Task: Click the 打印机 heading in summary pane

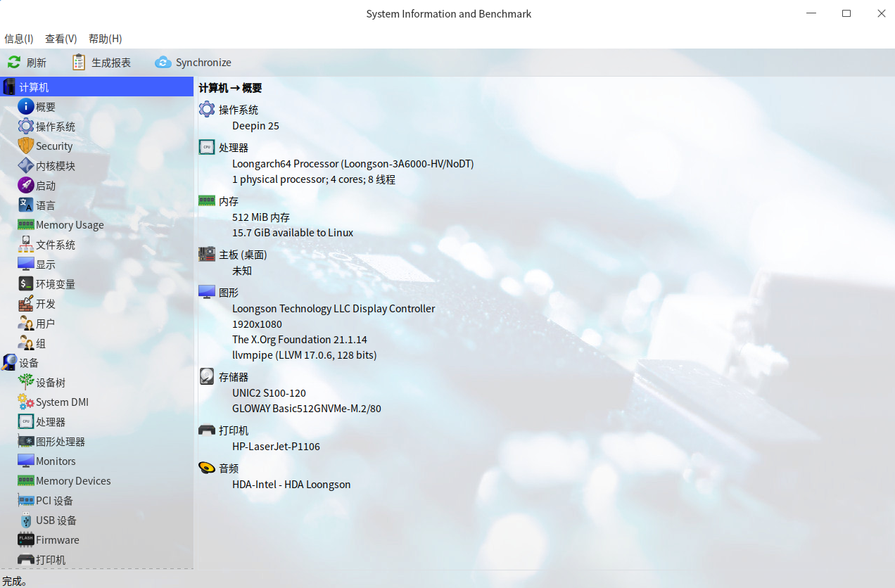Action: point(234,430)
